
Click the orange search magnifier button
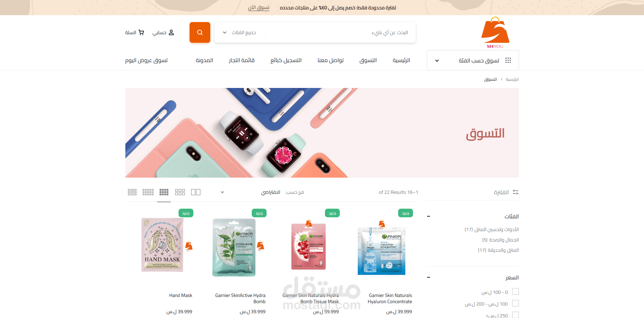tap(200, 32)
